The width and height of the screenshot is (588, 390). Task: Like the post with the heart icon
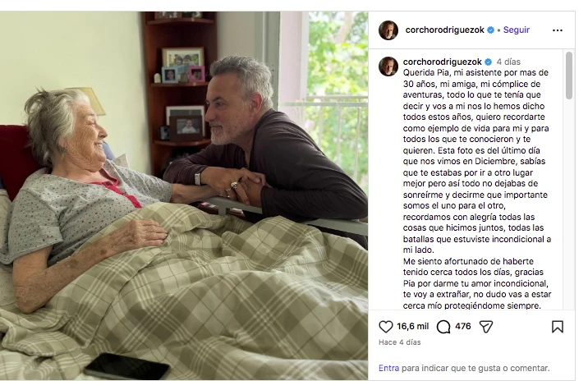[385, 326]
